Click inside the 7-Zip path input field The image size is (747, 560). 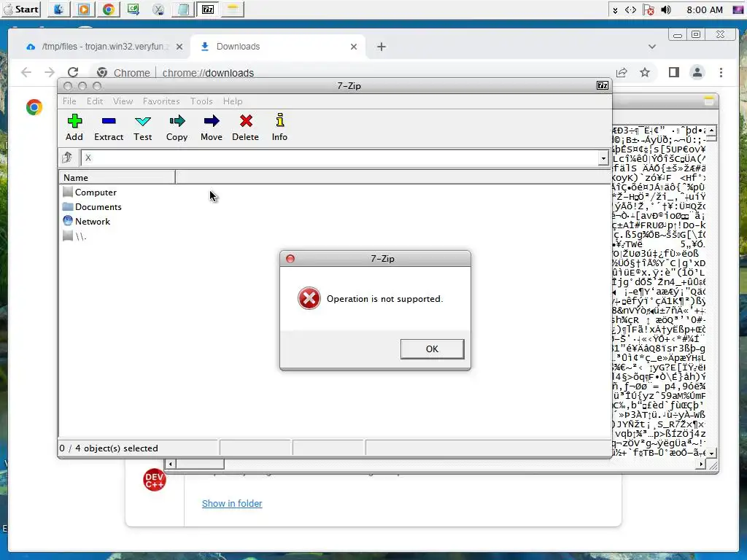(340, 158)
